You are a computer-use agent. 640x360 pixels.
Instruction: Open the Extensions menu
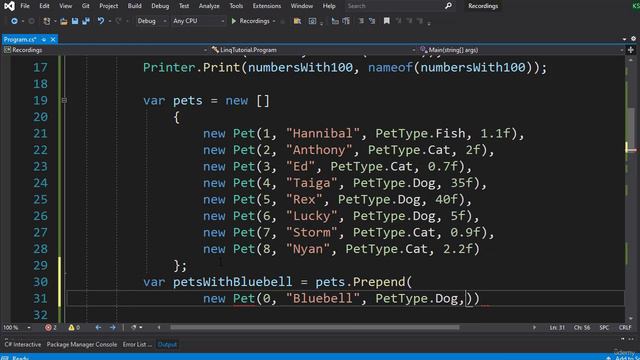pos(267,6)
